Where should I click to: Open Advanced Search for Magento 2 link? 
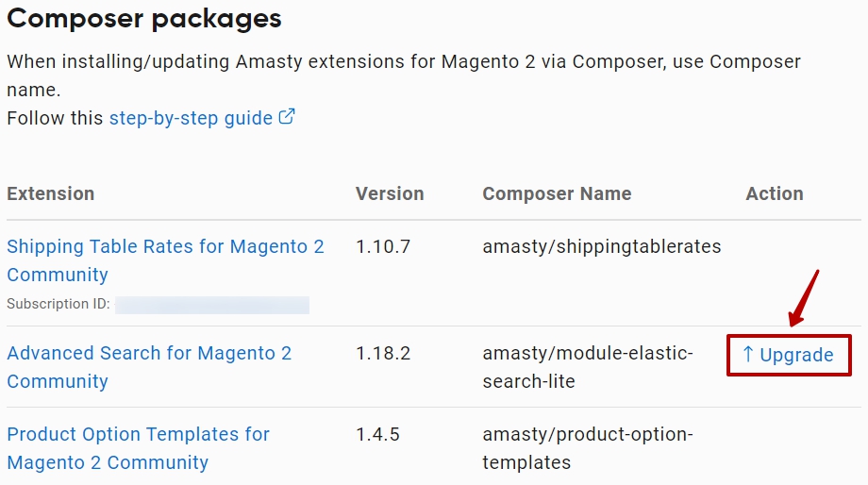pyautogui.click(x=149, y=367)
